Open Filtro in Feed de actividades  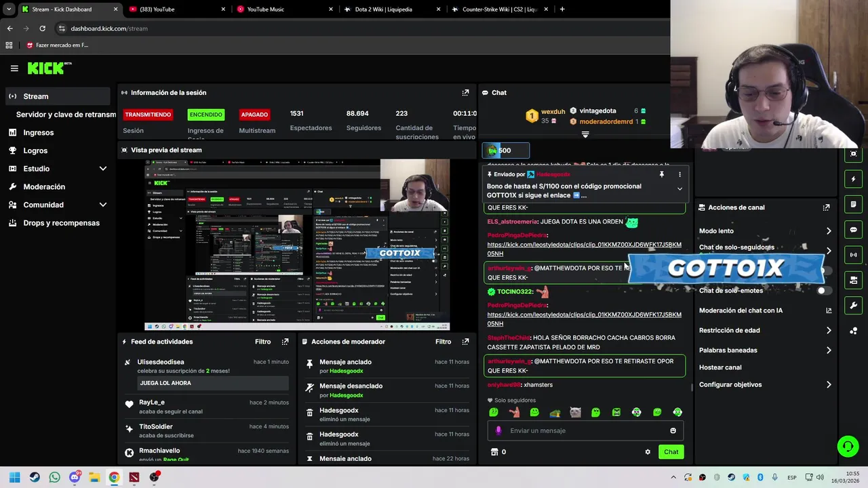point(262,342)
